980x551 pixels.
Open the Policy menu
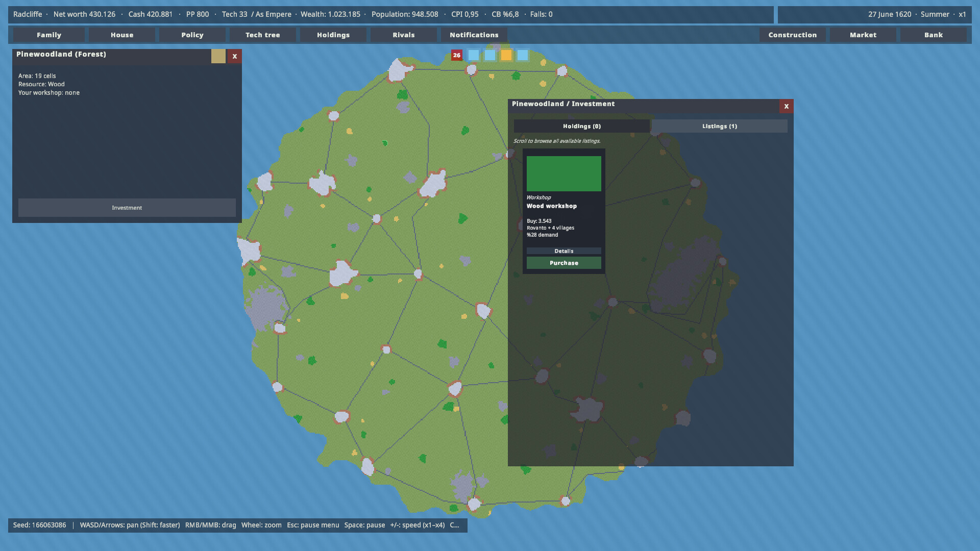click(192, 35)
